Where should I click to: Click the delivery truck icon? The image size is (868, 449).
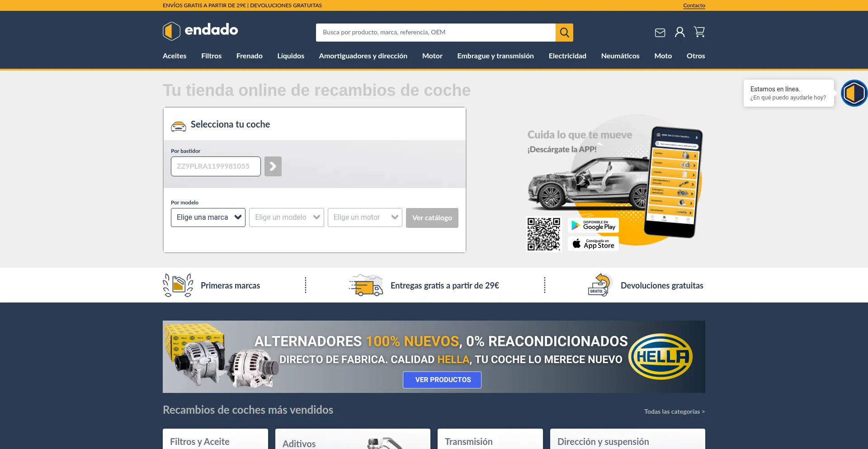pos(366,285)
